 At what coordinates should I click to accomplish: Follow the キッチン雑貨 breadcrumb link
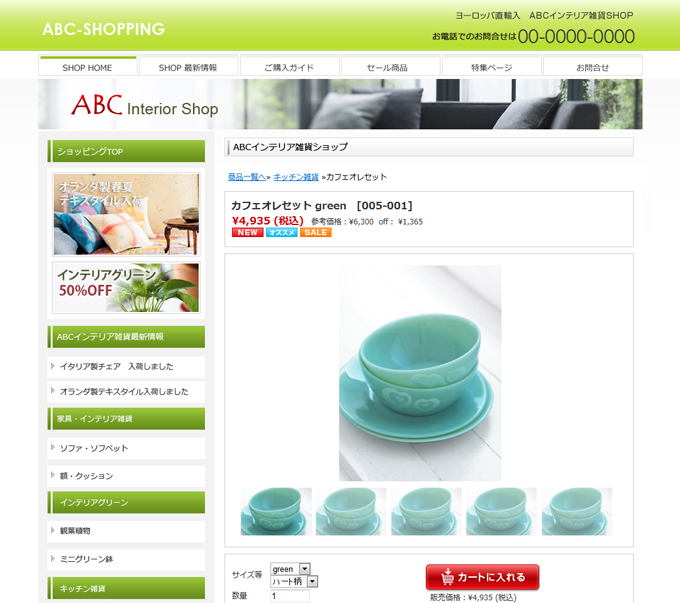tap(296, 177)
